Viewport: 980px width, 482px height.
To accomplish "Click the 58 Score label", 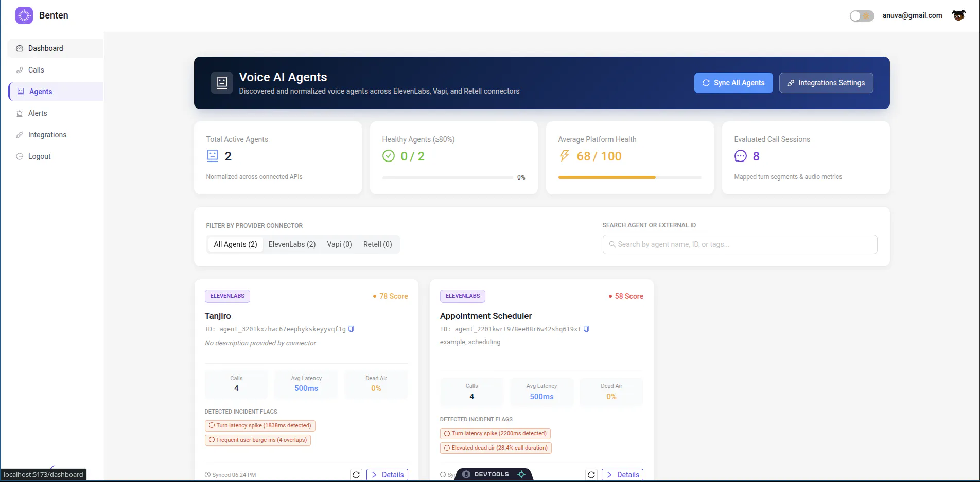I will tap(626, 296).
